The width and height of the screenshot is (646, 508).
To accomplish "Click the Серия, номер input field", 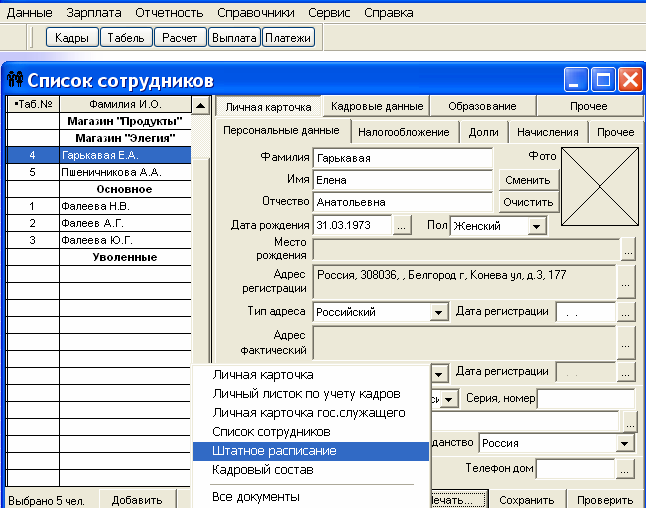I will pos(585,398).
